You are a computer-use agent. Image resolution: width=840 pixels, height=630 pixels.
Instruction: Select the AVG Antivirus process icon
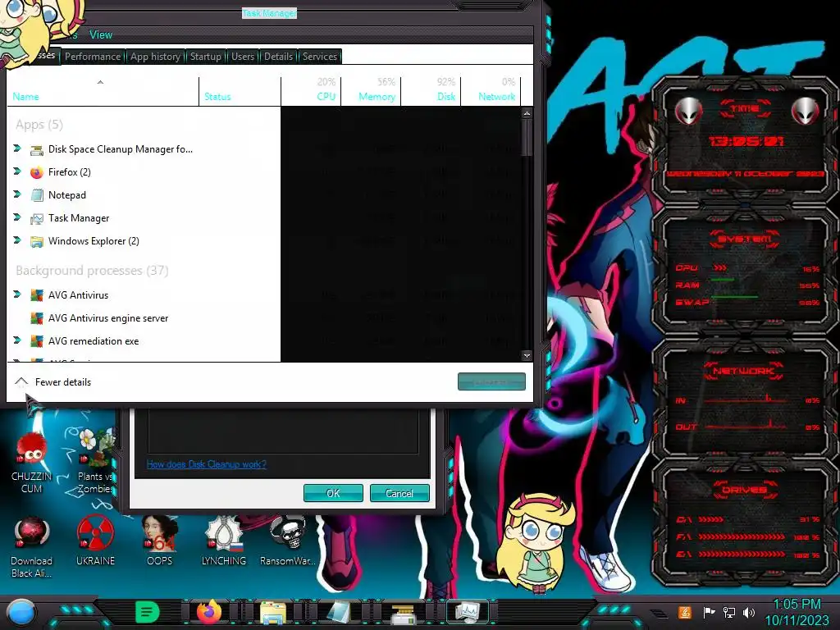coord(36,295)
